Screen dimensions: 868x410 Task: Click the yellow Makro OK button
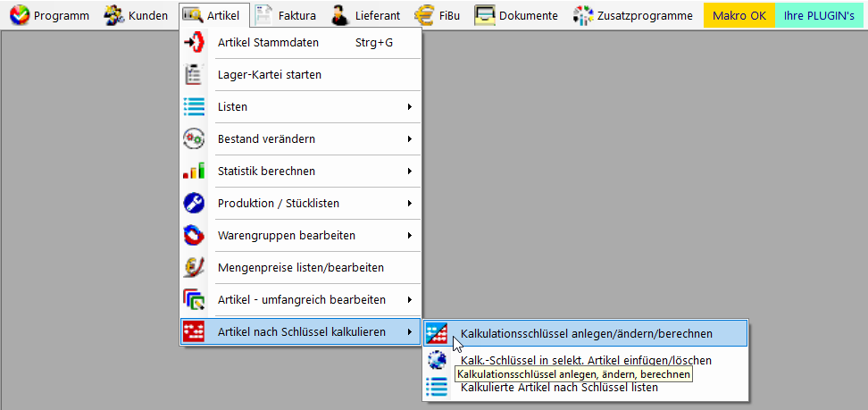[x=739, y=15]
